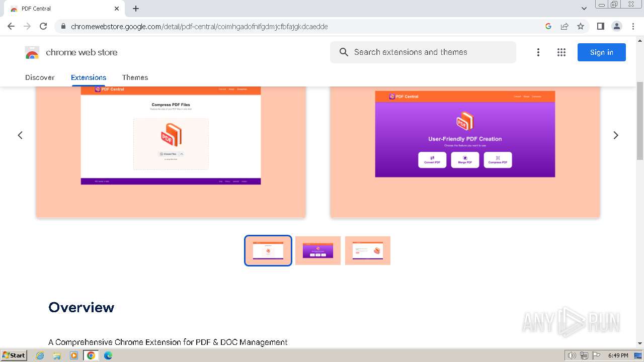Close the PDF Central tab
This screenshot has height=362, width=644.
[x=117, y=9]
